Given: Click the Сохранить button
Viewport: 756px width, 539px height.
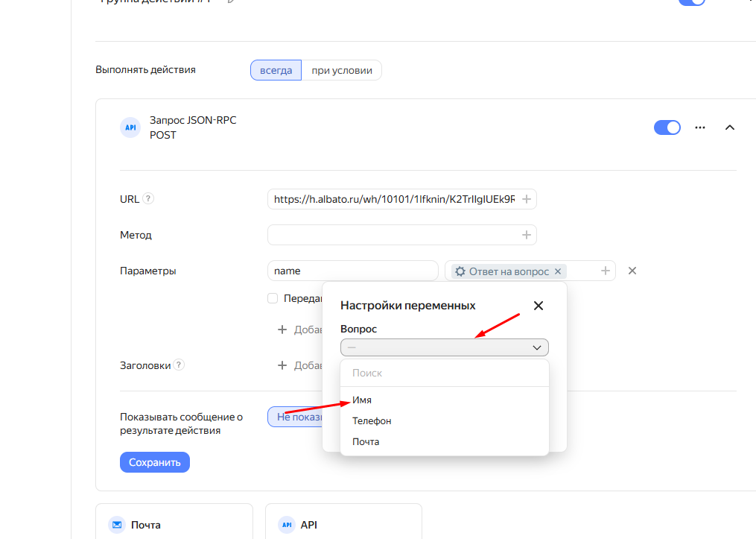Looking at the screenshot, I should [155, 462].
